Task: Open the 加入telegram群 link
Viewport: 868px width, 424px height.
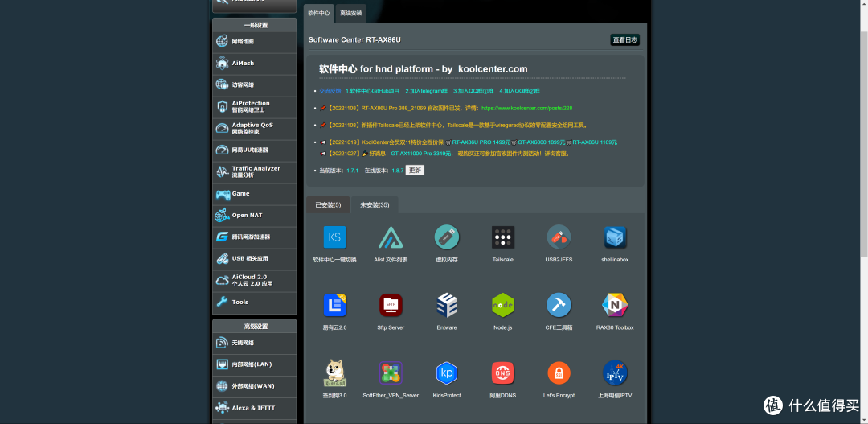Action: coord(426,91)
